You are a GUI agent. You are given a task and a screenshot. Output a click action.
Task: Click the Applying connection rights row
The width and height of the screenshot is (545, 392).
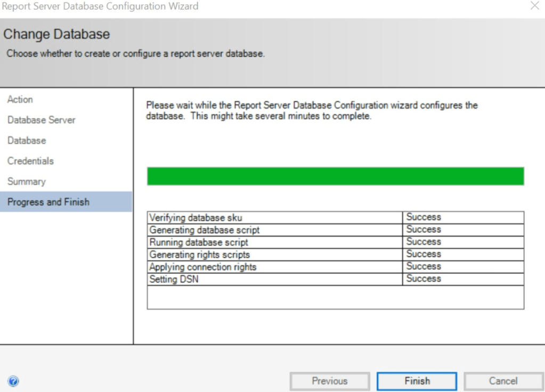pos(202,267)
